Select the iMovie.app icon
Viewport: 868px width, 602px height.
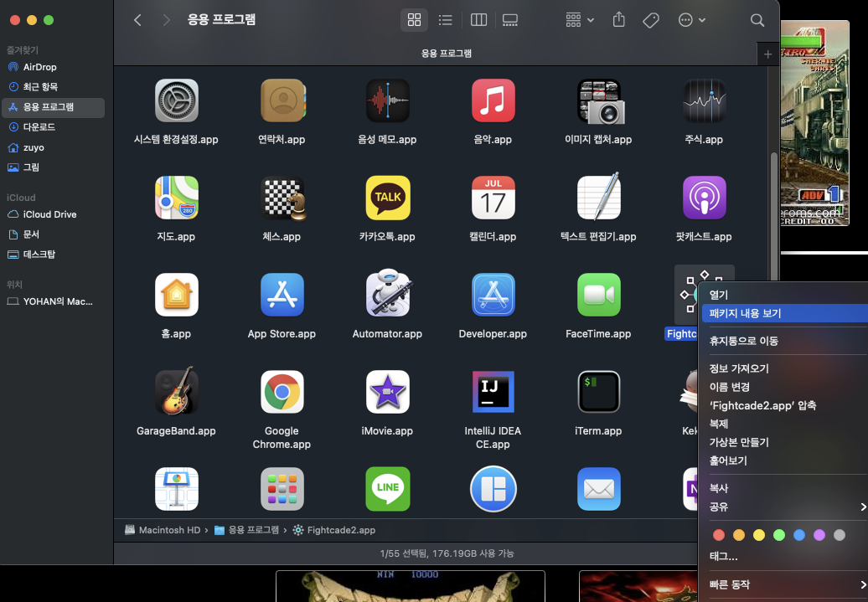tap(387, 392)
